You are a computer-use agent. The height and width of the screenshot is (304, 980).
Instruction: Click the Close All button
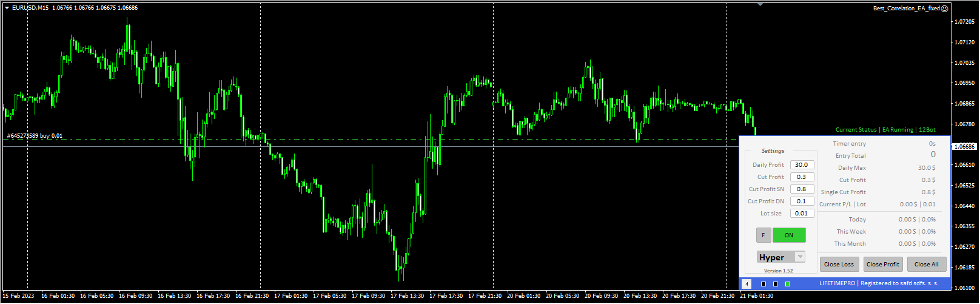927,265
